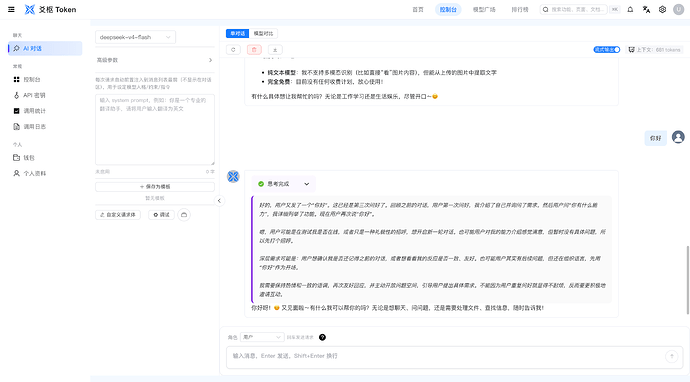Open the hamburger menu icon
This screenshot has width=690, height=382.
coord(11,9)
